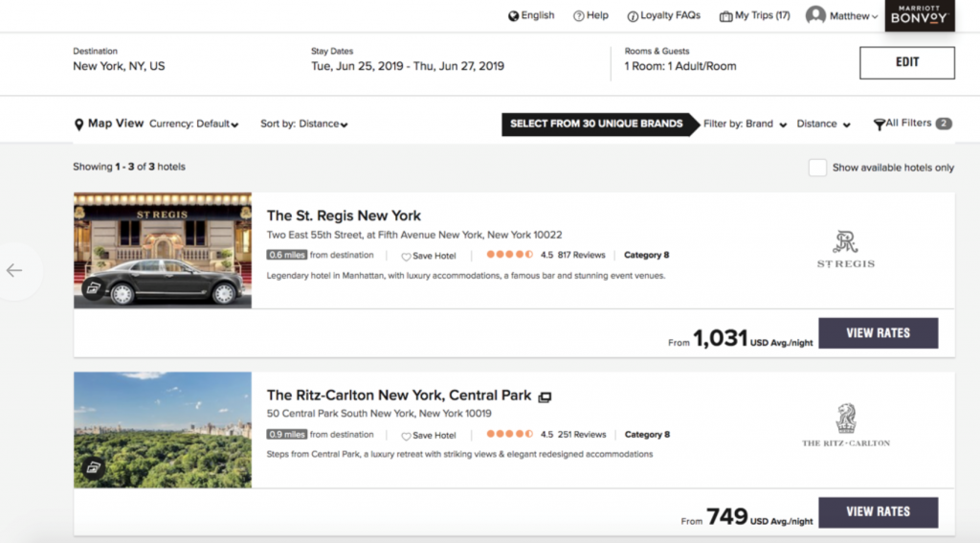View rates for Ritz-Carlton Central Park

click(x=879, y=511)
